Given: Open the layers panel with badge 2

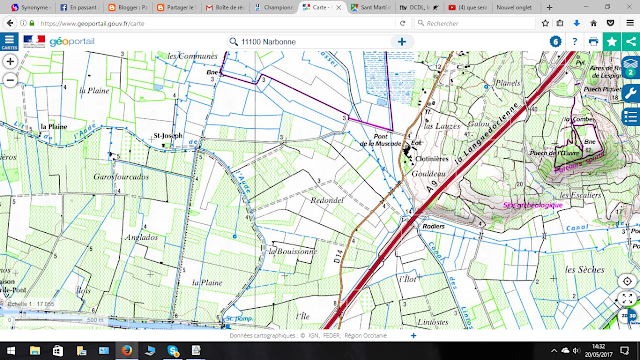Looking at the screenshot, I should (631, 67).
